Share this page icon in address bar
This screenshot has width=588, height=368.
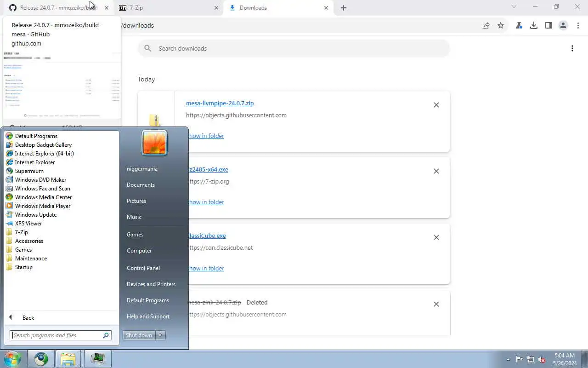[486, 26]
